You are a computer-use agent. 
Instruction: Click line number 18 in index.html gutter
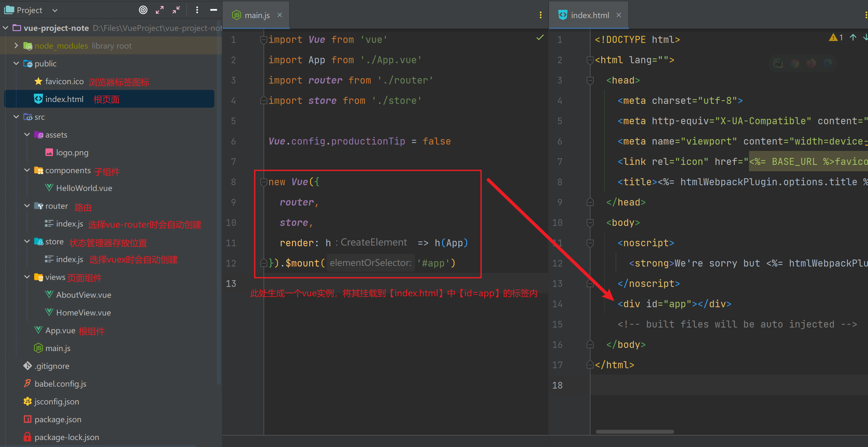click(x=557, y=385)
